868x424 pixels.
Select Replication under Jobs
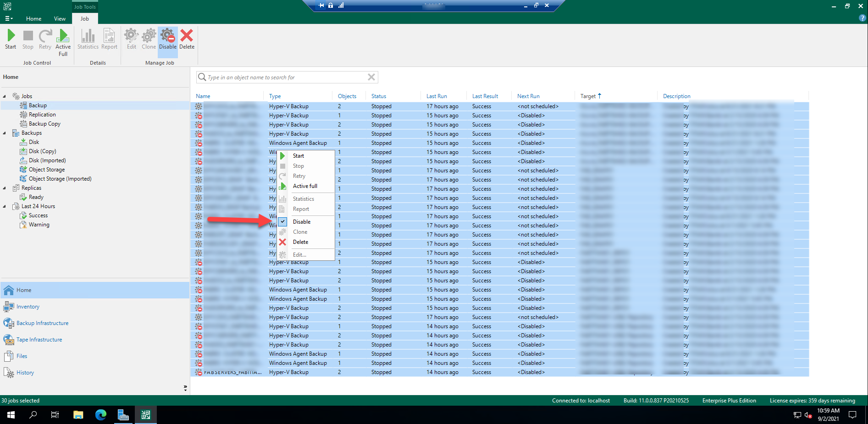(x=42, y=115)
